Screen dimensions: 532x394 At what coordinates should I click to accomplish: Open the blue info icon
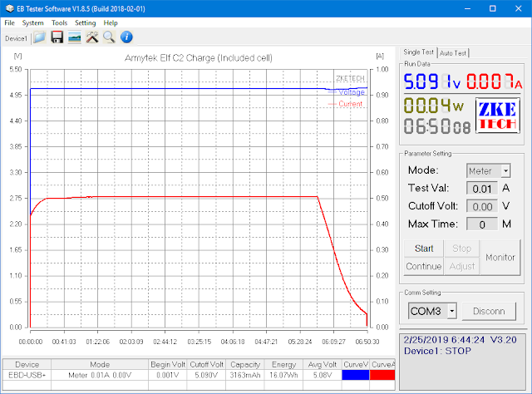(x=126, y=37)
